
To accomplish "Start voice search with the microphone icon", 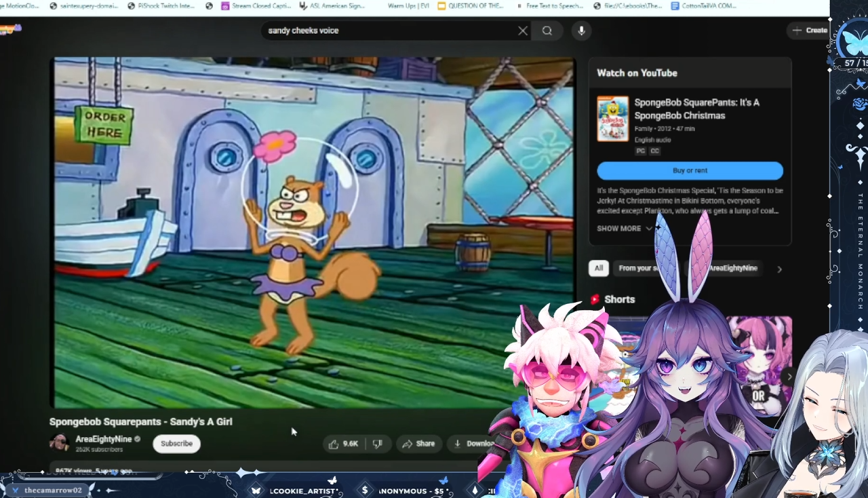I will 581,31.
